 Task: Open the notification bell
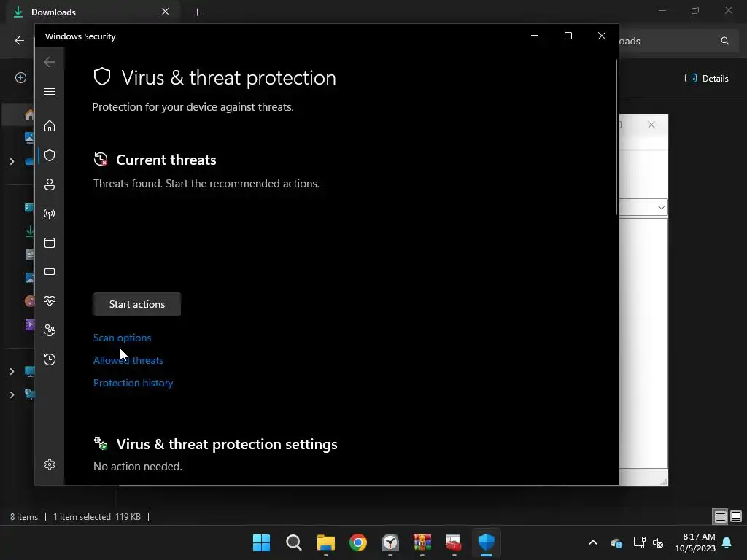pos(727,542)
